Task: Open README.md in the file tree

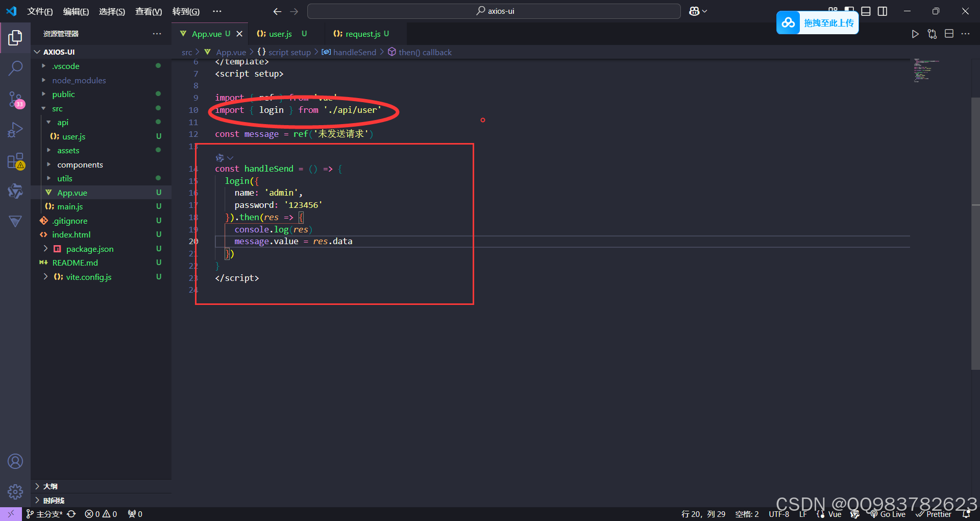Action: 101,263
